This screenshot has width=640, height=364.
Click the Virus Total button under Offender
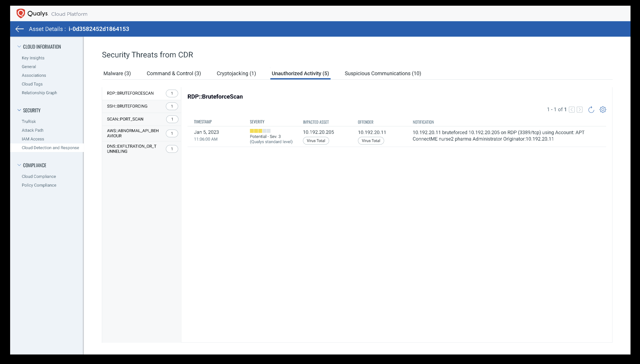pyautogui.click(x=371, y=141)
